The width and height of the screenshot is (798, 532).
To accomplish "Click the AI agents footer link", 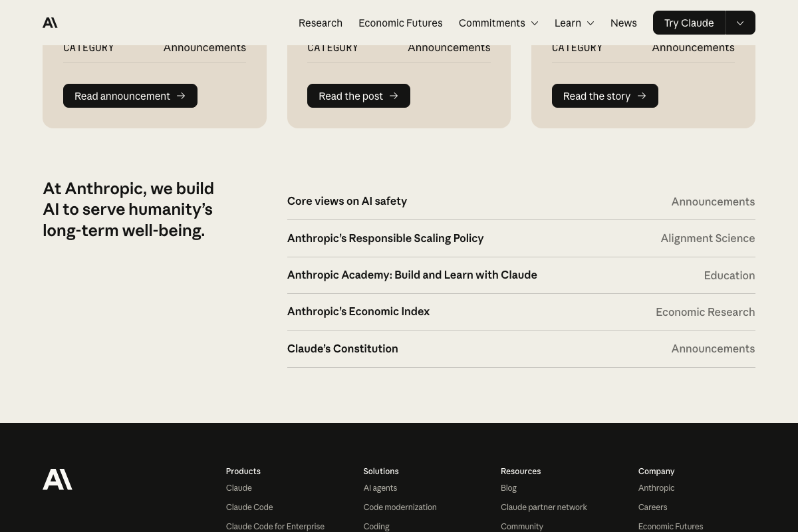I will click(380, 487).
